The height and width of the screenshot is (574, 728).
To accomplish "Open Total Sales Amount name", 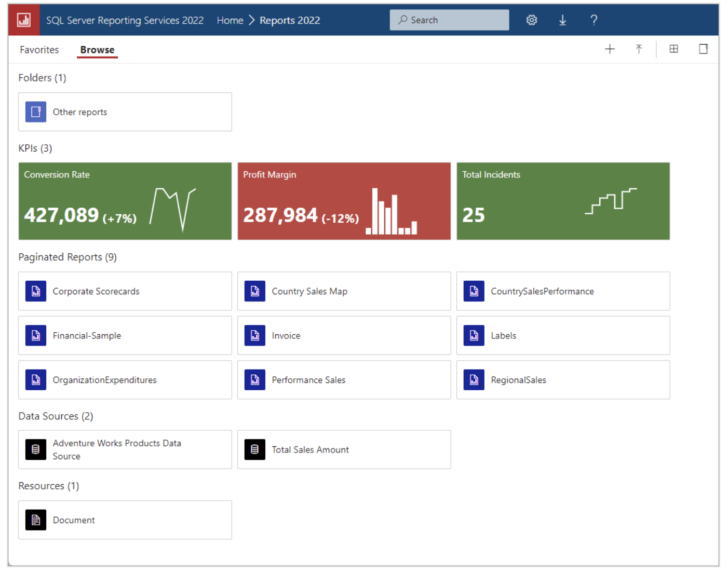I will (311, 449).
